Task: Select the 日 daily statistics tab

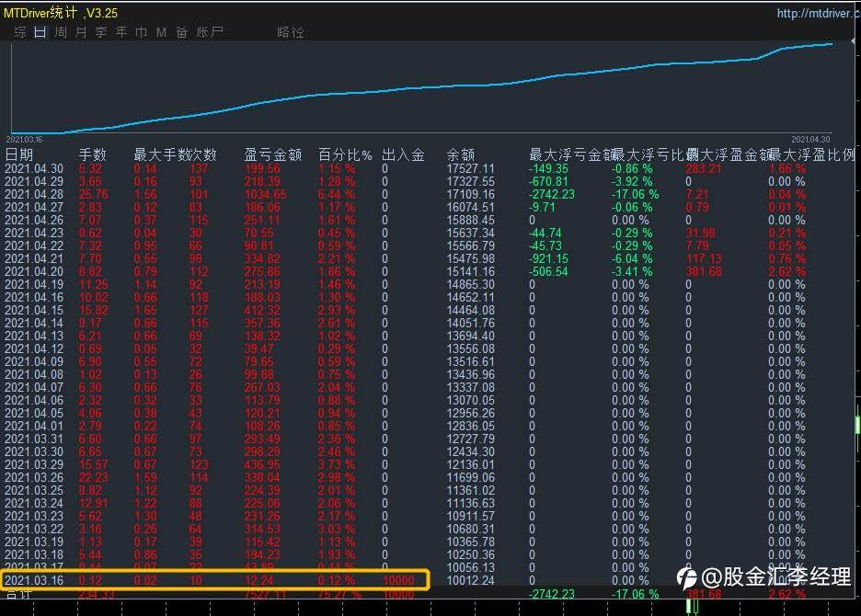Action: 40,32
